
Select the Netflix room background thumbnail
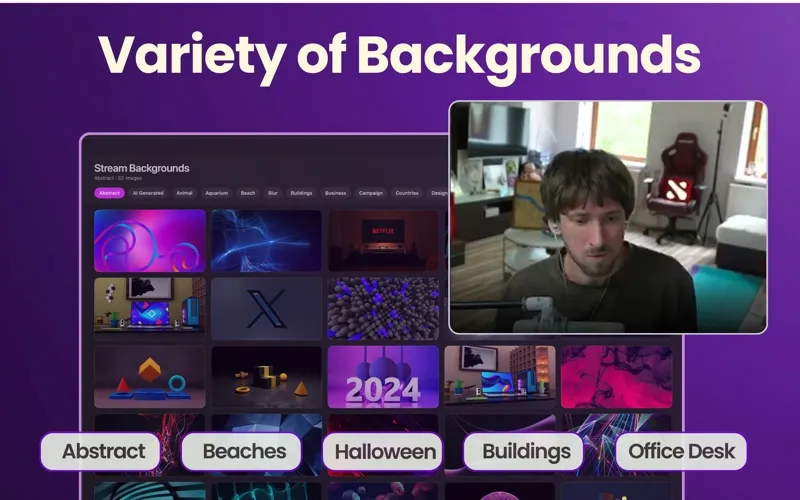click(383, 240)
